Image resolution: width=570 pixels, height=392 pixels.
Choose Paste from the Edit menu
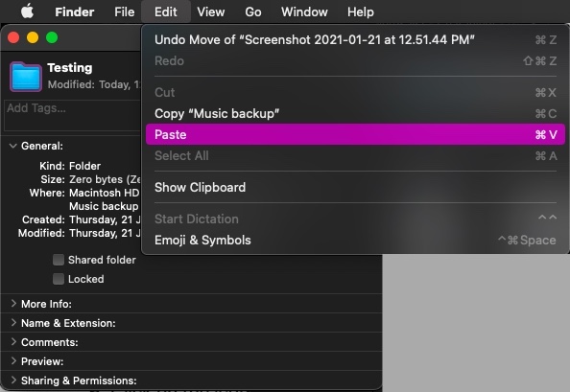[355, 134]
